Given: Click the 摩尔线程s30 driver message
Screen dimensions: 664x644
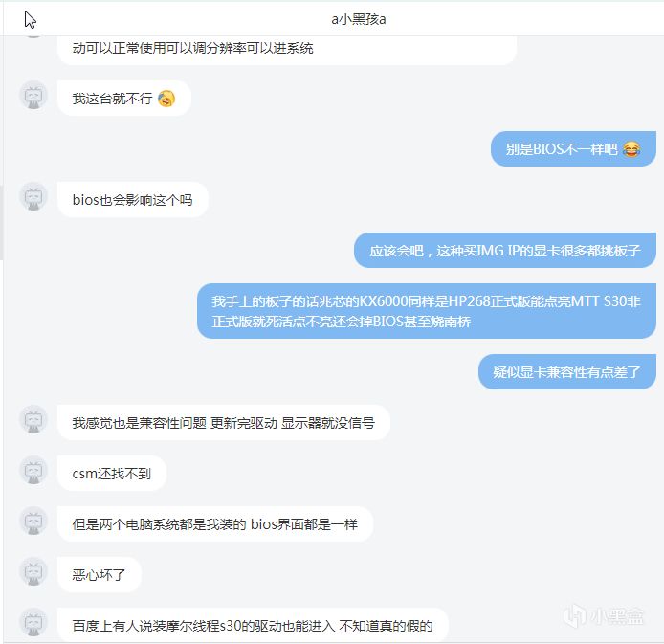Looking at the screenshot, I should [253, 626].
